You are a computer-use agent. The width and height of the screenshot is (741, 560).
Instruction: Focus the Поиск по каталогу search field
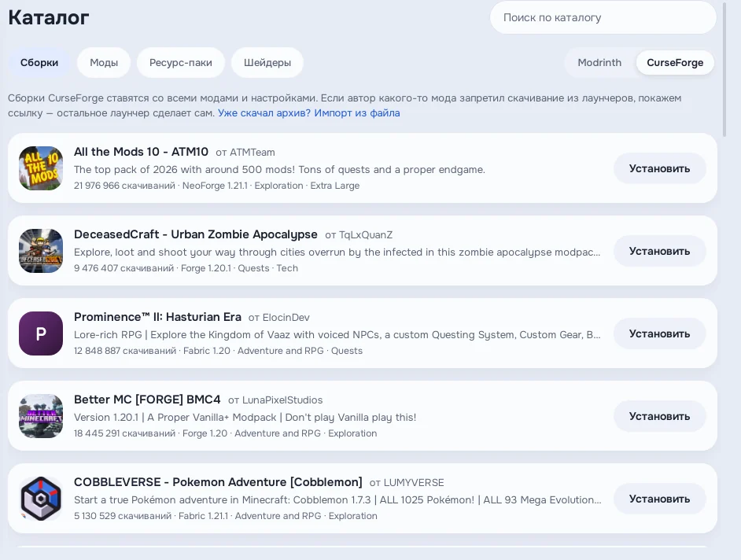pos(603,17)
